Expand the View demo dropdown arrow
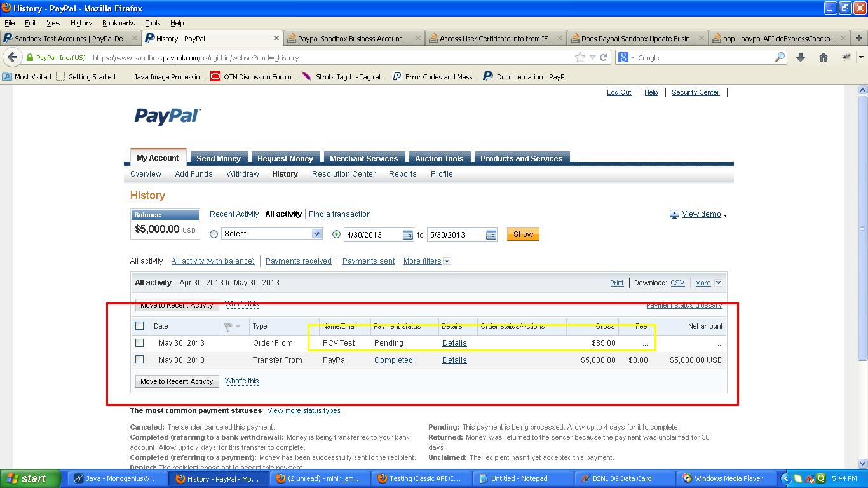The image size is (868, 488). (x=725, y=215)
